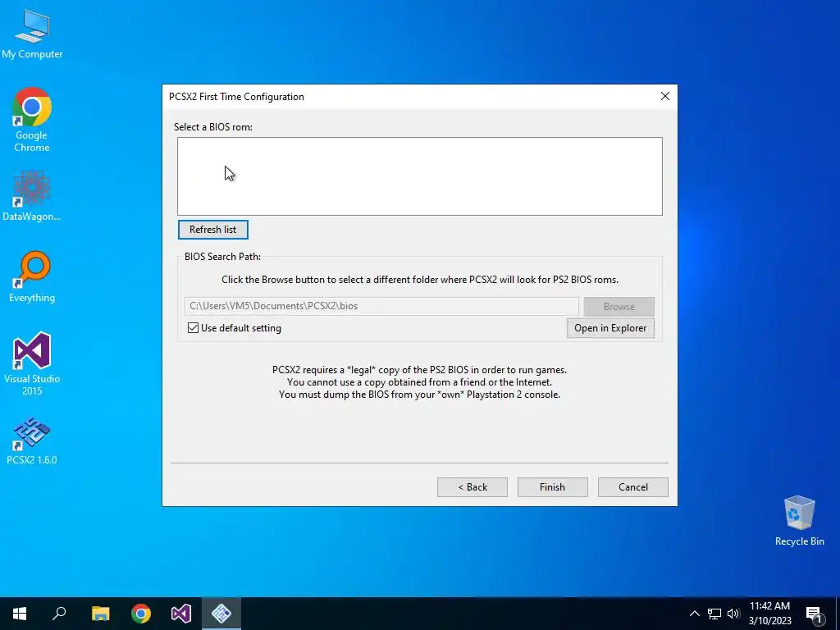
Task: Go Back in configuration wizard
Action: pyautogui.click(x=472, y=487)
